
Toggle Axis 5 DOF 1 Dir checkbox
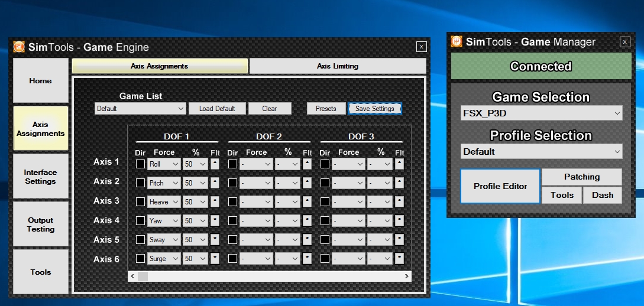tap(141, 240)
